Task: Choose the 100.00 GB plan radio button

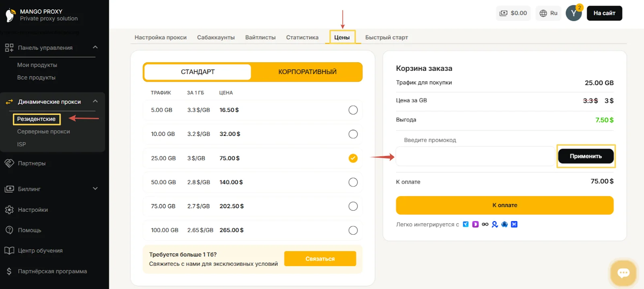Action: pyautogui.click(x=353, y=230)
